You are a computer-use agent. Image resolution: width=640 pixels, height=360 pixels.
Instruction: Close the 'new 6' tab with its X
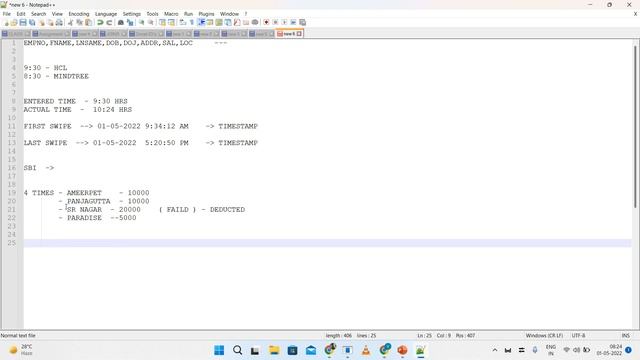(x=299, y=34)
